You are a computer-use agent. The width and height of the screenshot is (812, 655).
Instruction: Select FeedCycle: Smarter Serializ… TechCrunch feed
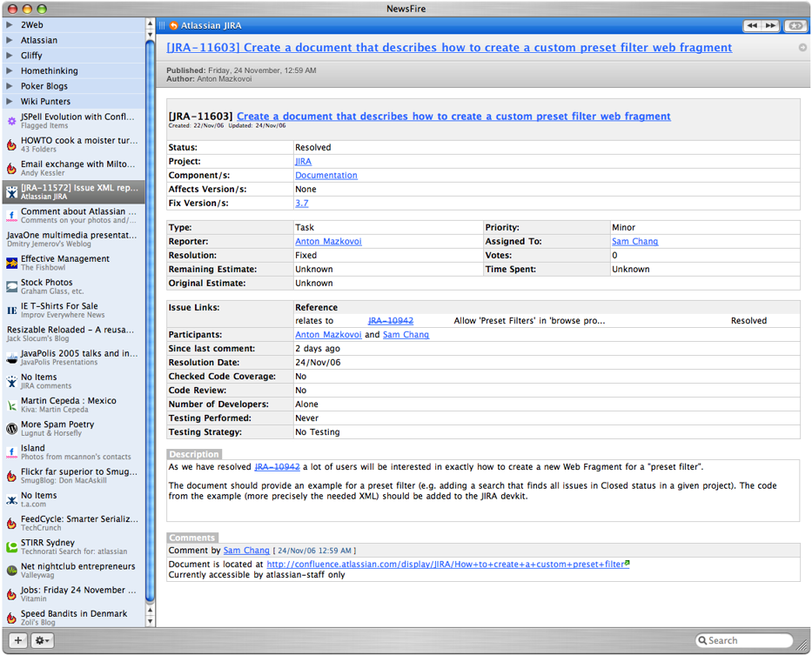point(78,523)
